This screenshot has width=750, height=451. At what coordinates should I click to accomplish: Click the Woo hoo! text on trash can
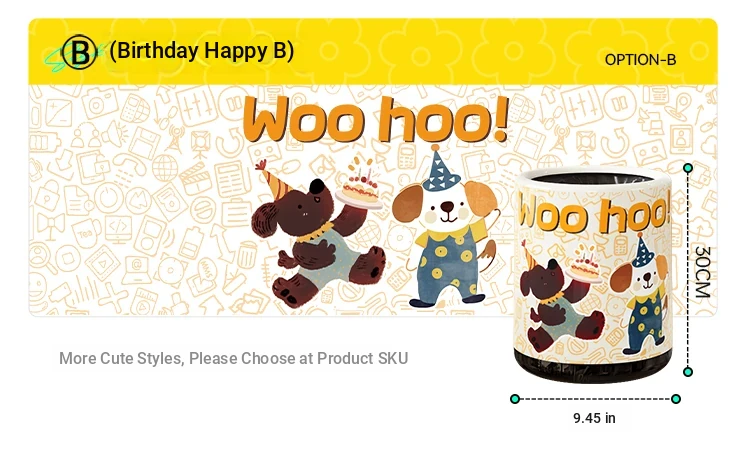594,212
